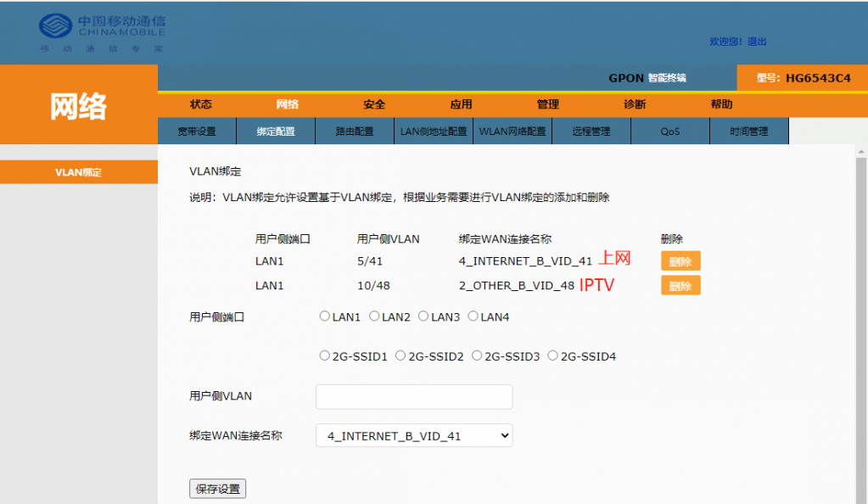Open the 状态 main menu
This screenshot has height=504, width=868.
click(201, 104)
